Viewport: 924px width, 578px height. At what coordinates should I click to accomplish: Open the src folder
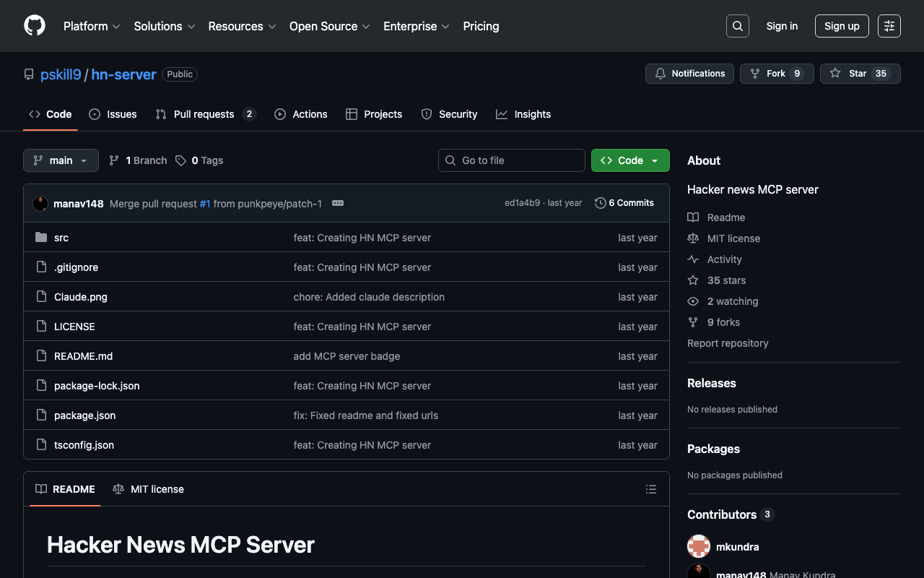point(61,238)
